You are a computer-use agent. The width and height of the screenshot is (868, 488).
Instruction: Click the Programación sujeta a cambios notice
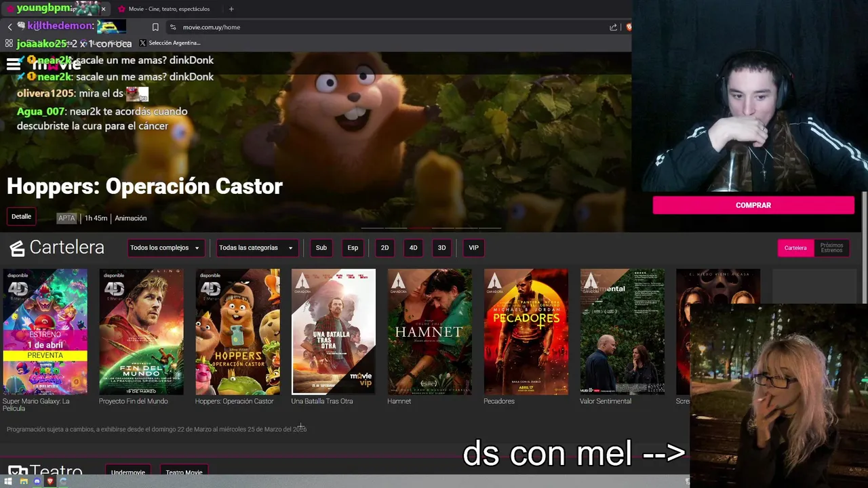157,429
